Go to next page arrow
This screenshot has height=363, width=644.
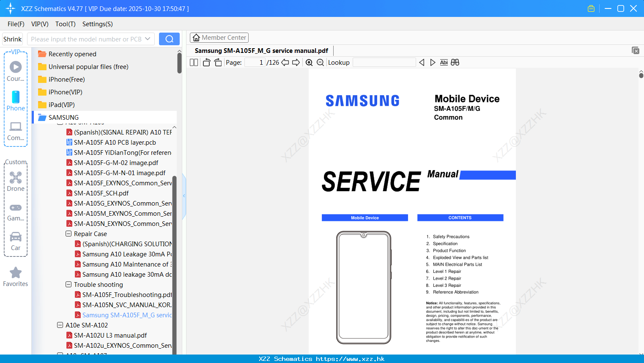[x=296, y=62]
